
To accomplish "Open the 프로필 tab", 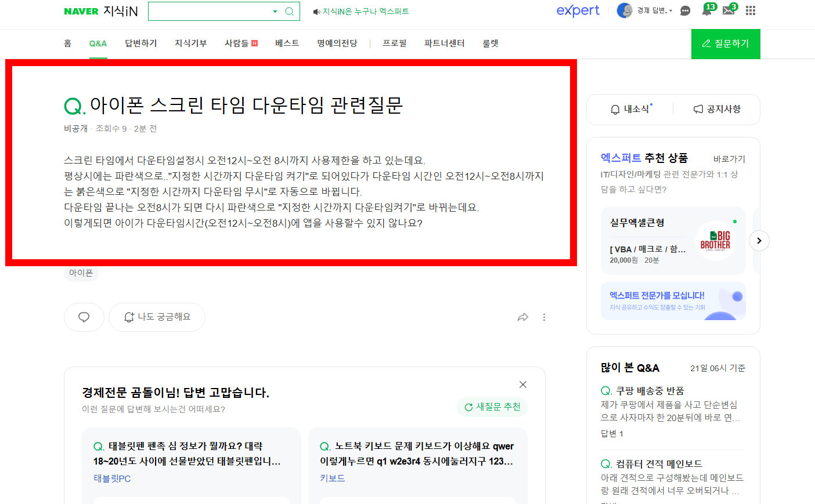I will click(x=395, y=43).
